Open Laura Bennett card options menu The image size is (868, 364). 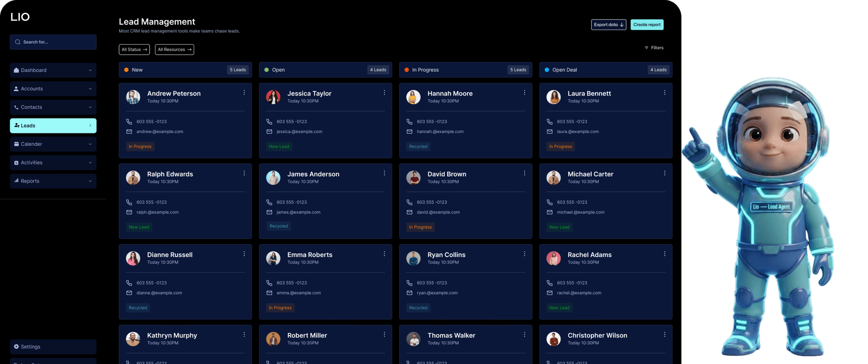pos(665,92)
